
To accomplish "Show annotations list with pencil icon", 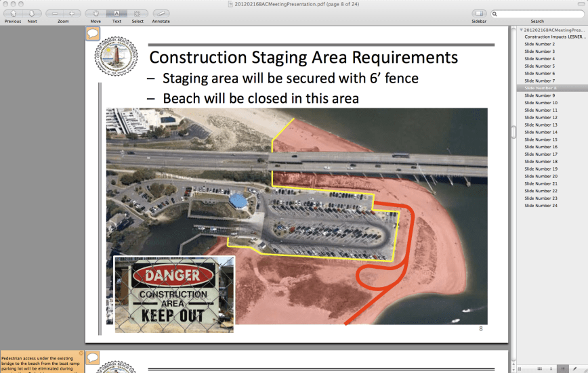I will coord(574,369).
